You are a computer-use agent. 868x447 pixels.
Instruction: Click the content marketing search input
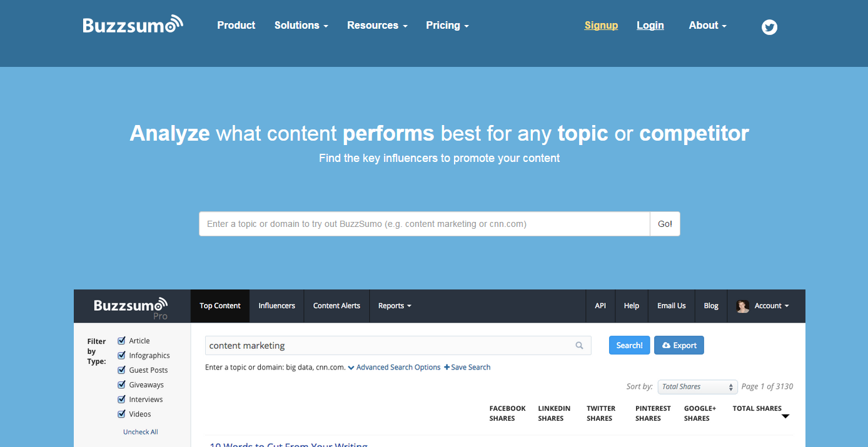(x=398, y=345)
